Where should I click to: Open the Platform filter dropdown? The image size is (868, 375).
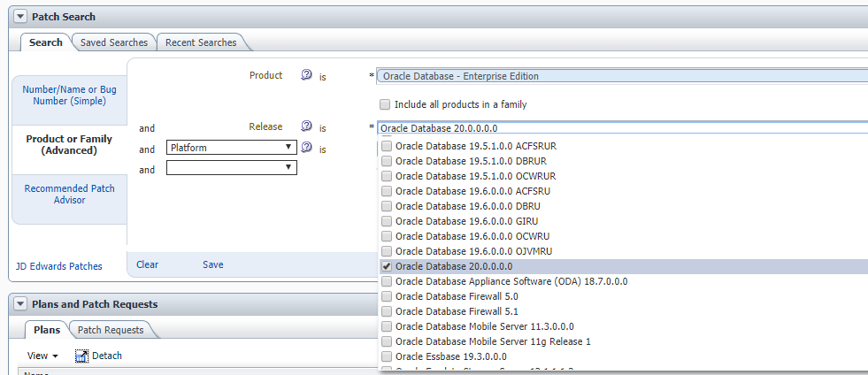[x=232, y=148]
